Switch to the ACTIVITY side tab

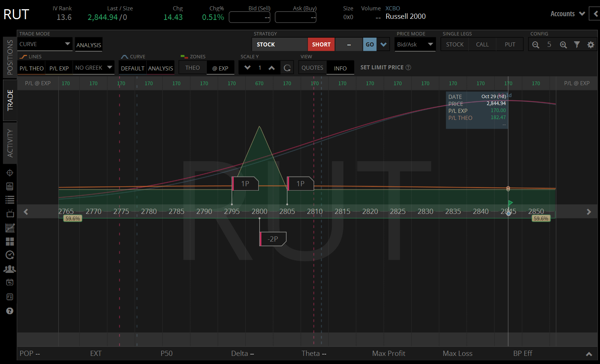tap(10, 143)
